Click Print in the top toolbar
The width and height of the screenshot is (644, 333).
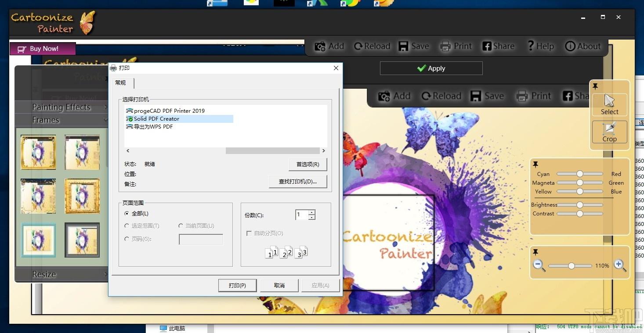(456, 47)
